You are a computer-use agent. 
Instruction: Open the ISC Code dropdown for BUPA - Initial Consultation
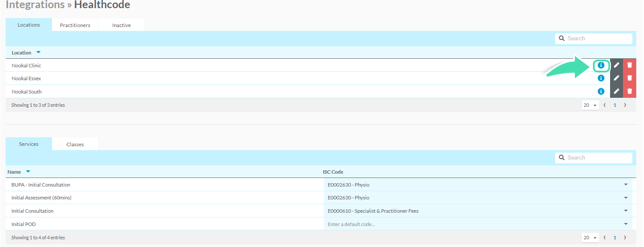(626, 184)
